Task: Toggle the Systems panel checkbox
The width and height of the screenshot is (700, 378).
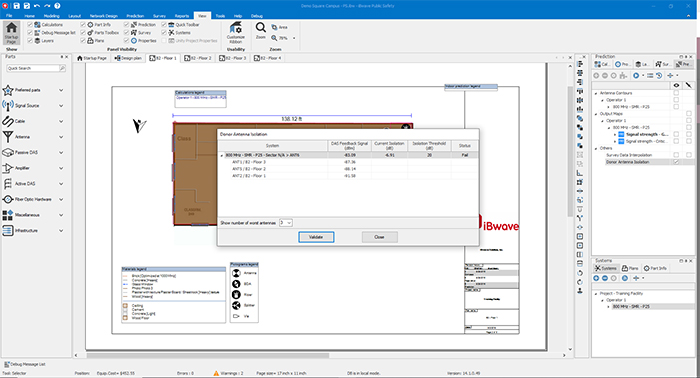Action: [164, 33]
